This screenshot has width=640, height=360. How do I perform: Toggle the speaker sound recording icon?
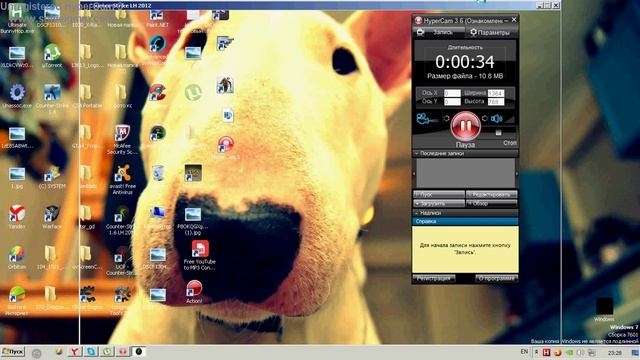496,119
